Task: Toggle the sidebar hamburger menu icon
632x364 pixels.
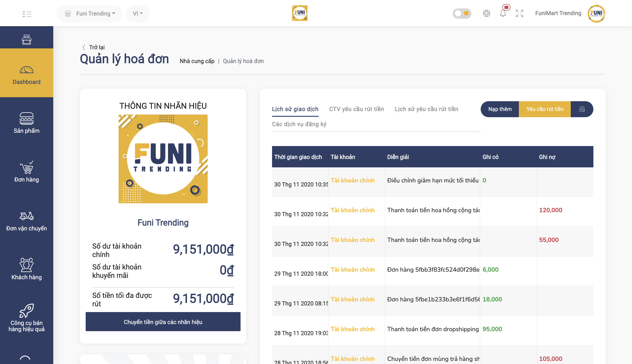Action: click(x=27, y=14)
